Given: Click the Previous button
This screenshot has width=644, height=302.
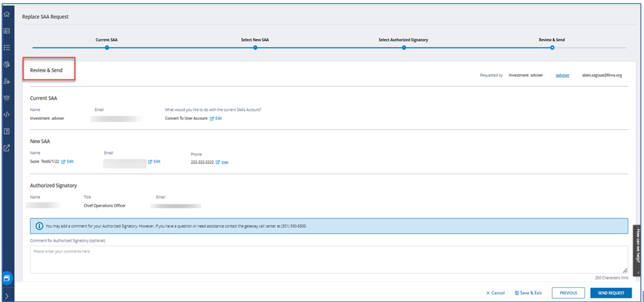Looking at the screenshot, I should click(x=568, y=293).
